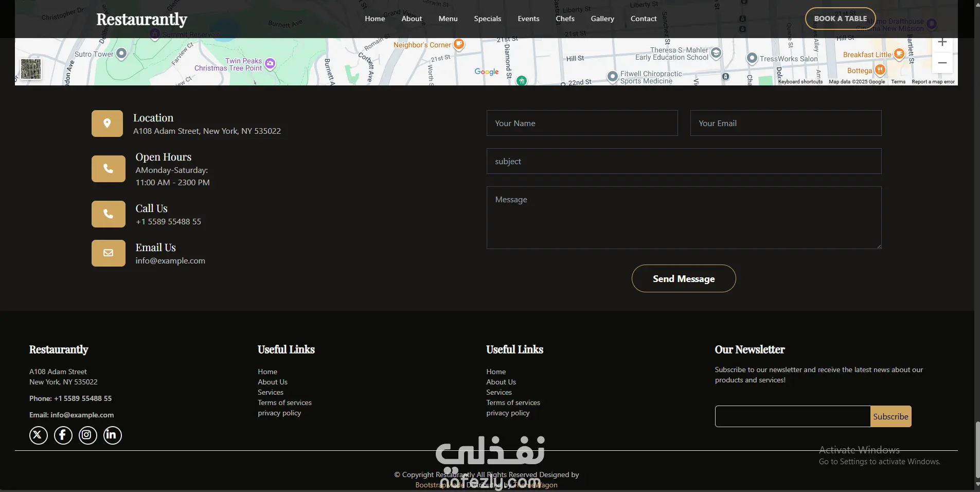This screenshot has width=980, height=492.
Task: Click the Open Hours phone icon
Action: pyautogui.click(x=108, y=169)
